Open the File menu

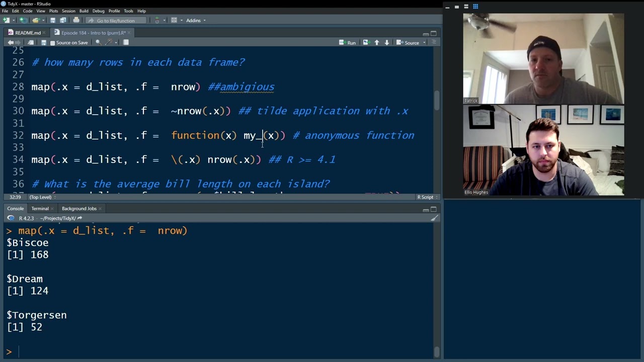5,11
